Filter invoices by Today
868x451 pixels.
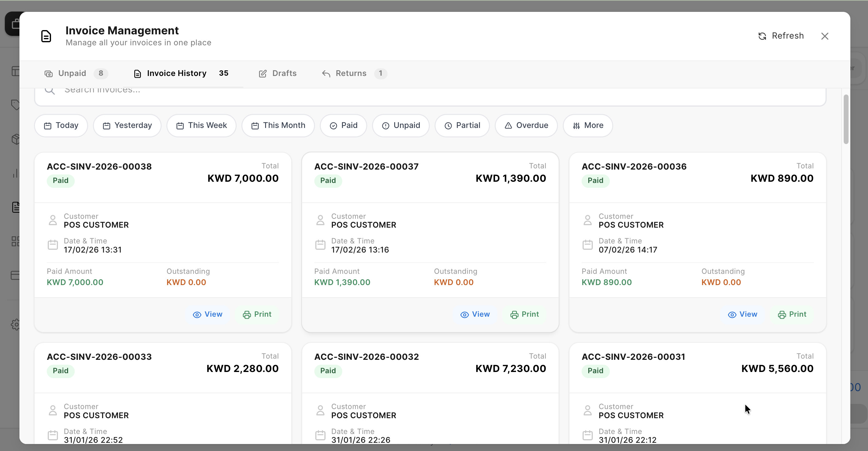coord(61,126)
